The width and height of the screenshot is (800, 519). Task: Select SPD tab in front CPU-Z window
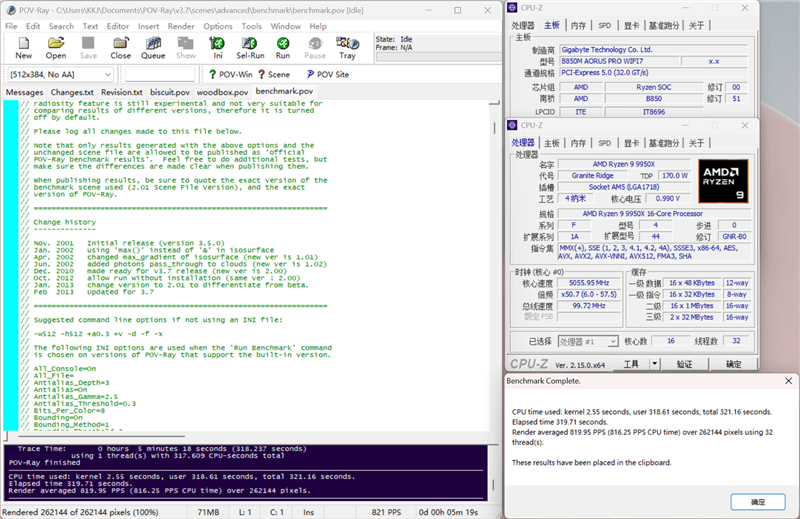(605, 143)
